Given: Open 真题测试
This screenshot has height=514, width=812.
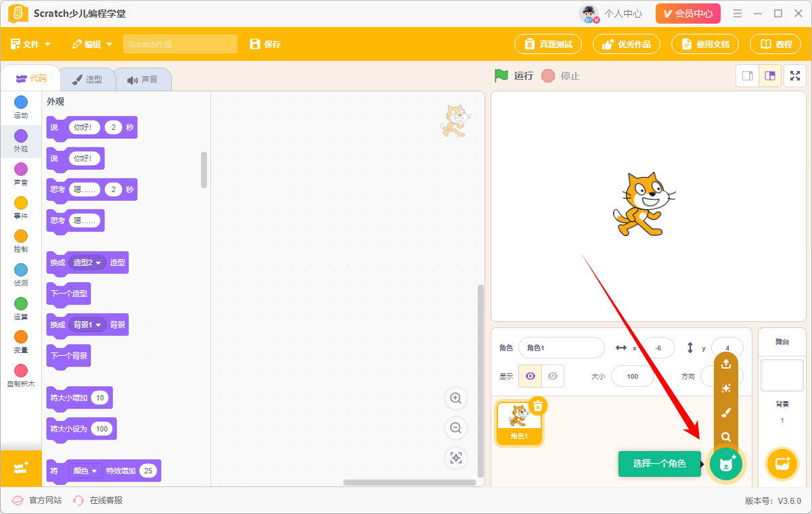Looking at the screenshot, I should 548,44.
